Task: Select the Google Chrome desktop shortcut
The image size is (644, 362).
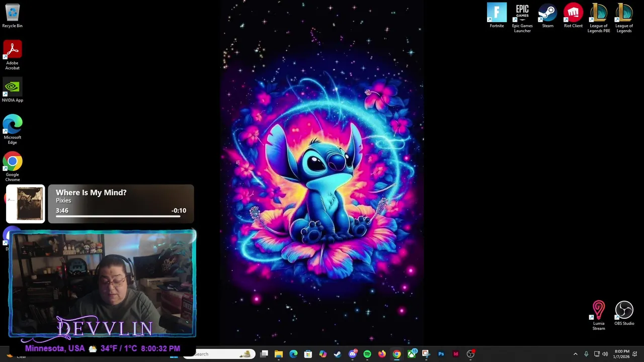Action: pyautogui.click(x=12, y=167)
